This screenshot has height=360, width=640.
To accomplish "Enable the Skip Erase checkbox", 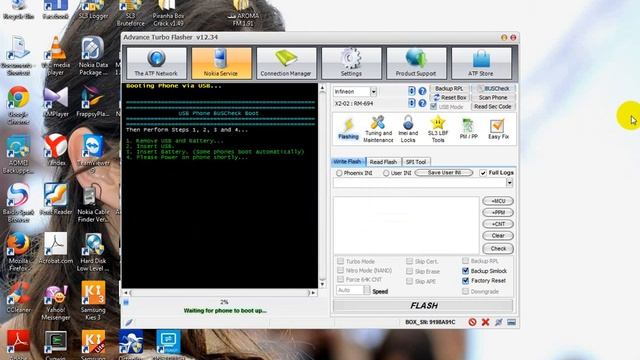I will pos(409,271).
